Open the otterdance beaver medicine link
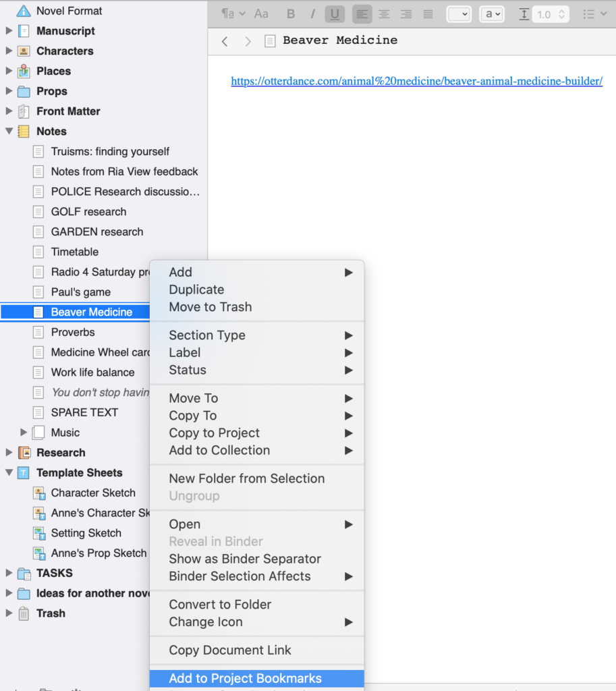The width and height of the screenshot is (616, 691). click(x=416, y=81)
